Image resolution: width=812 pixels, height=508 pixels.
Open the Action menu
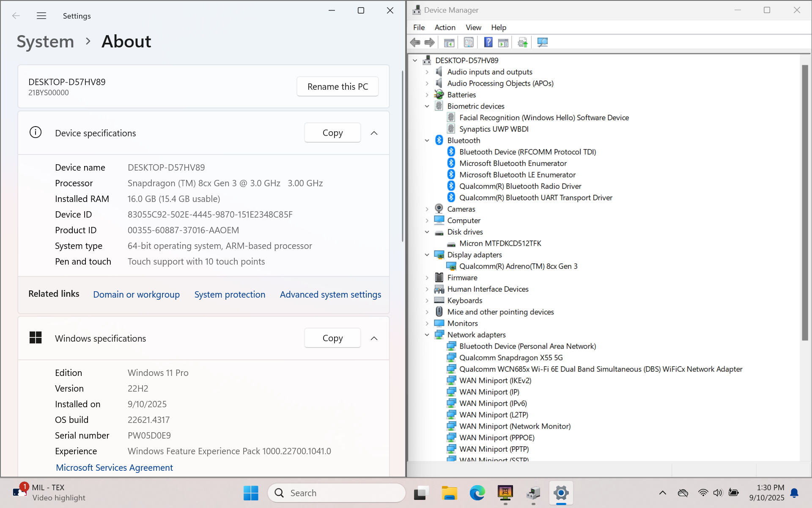coord(445,28)
